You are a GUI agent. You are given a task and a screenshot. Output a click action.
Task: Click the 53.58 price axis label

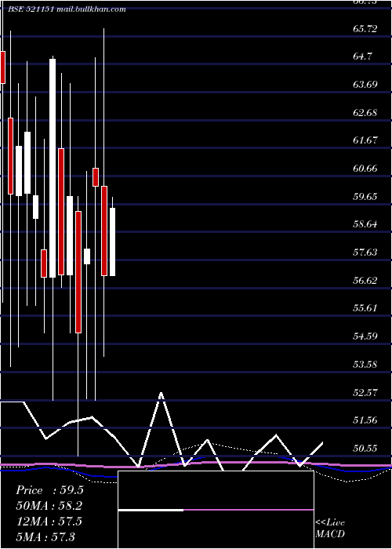365,364
